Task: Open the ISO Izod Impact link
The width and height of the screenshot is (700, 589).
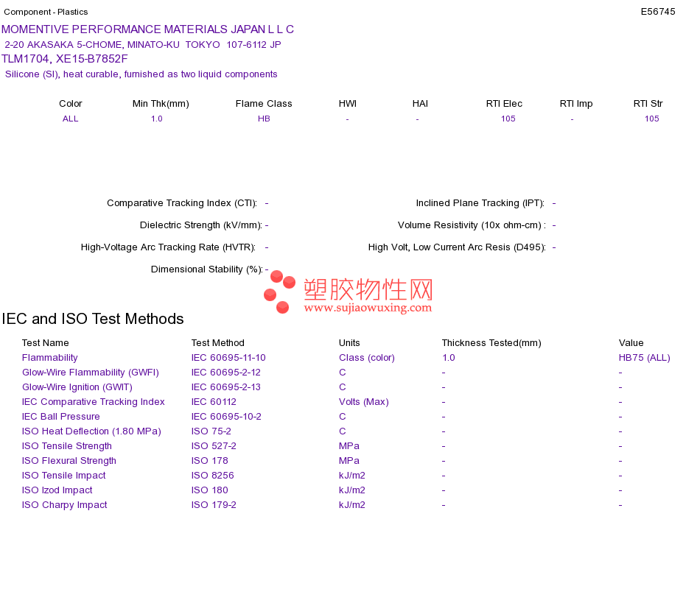Action: [x=57, y=490]
